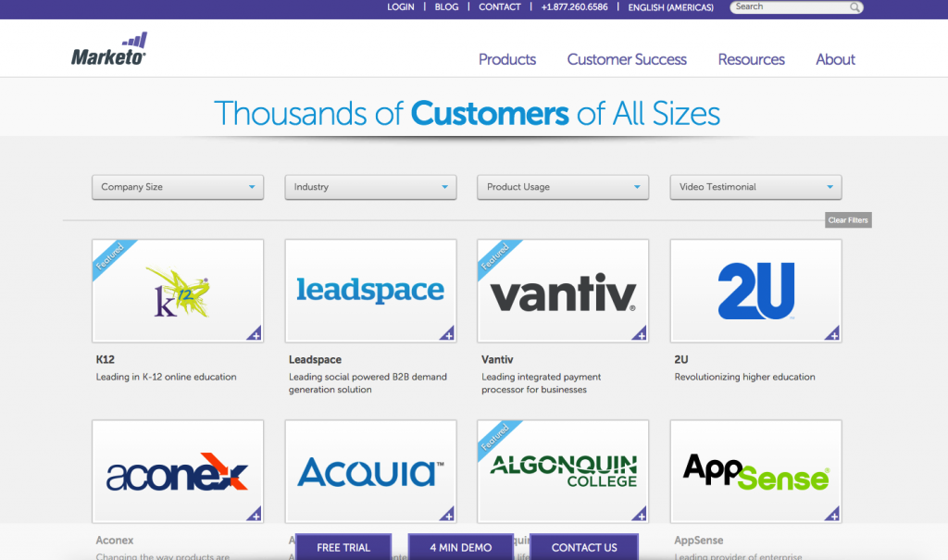Open the Contact link in top bar

[x=499, y=7]
